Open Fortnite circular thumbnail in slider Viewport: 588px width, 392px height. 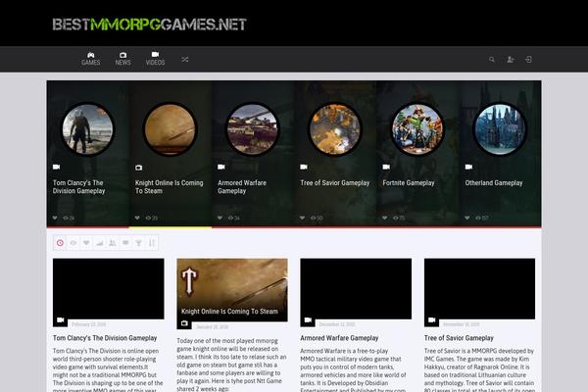click(x=417, y=129)
